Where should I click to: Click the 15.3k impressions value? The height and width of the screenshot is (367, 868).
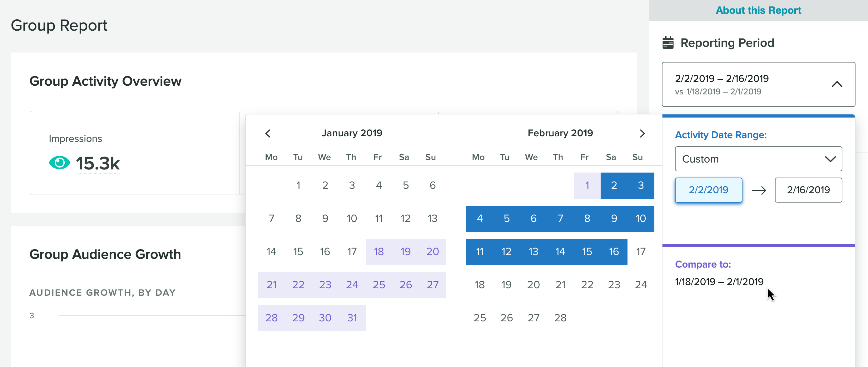click(98, 163)
